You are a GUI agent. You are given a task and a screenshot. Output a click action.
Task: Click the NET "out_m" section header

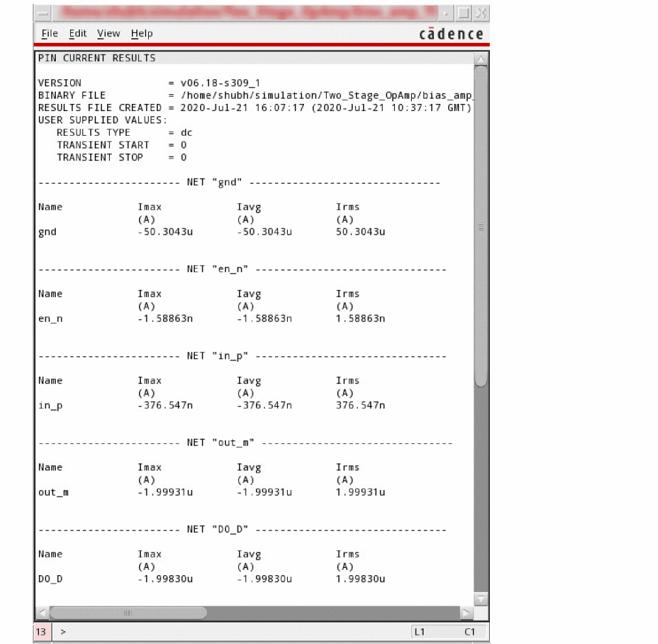click(x=246, y=443)
